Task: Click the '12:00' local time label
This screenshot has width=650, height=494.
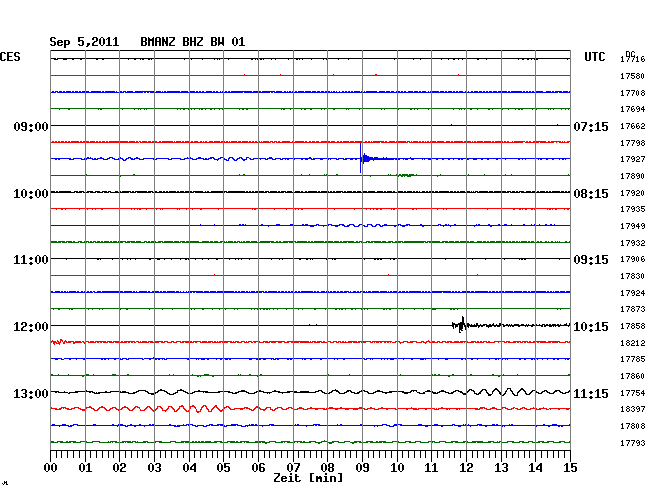Action: (x=31, y=327)
